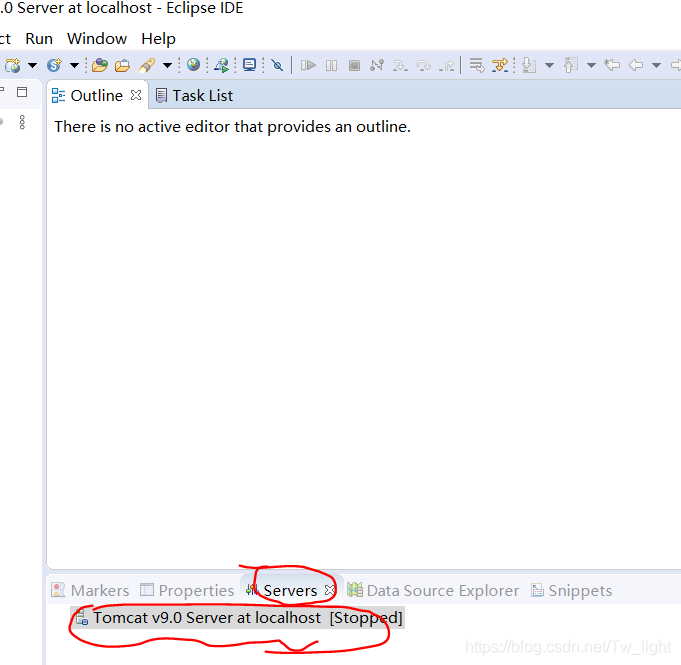Click the Open a Terminal monitor icon
Image resolution: width=681 pixels, height=665 pixels.
249,65
